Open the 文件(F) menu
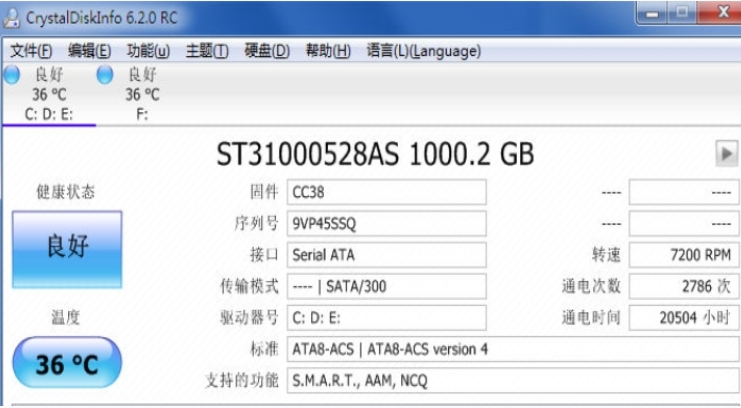The width and height of the screenshot is (741, 408). pyautogui.click(x=31, y=51)
